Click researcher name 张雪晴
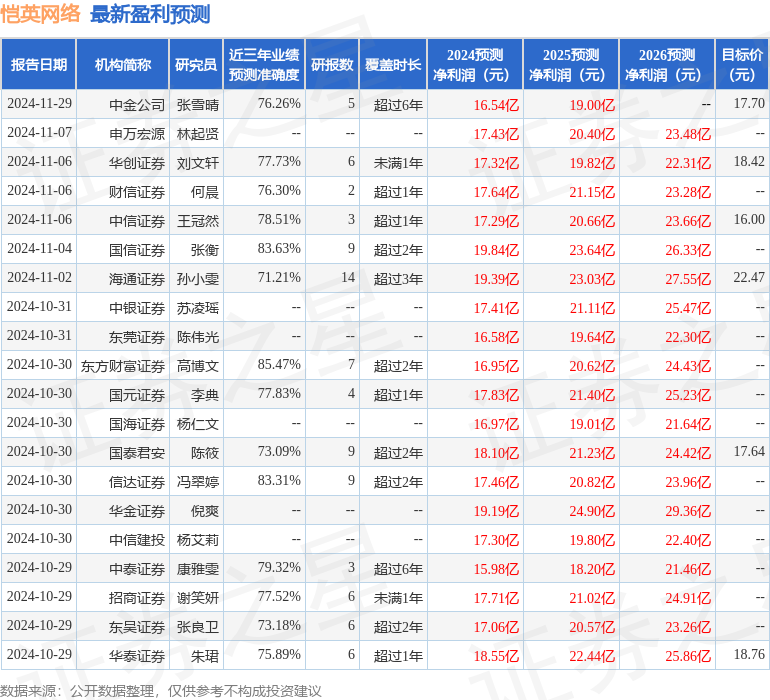The image size is (770, 700). pyautogui.click(x=198, y=105)
